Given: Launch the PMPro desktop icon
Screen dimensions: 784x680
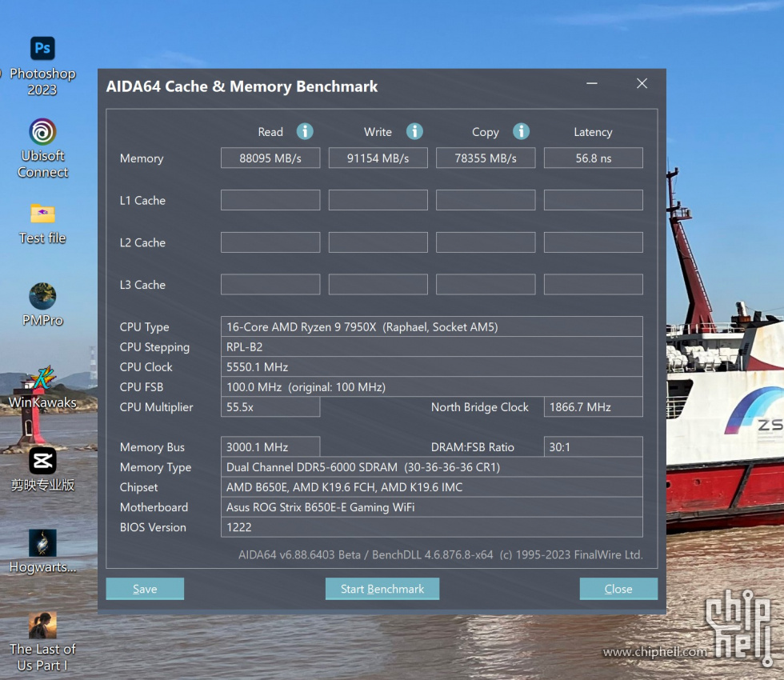Looking at the screenshot, I should (x=42, y=296).
